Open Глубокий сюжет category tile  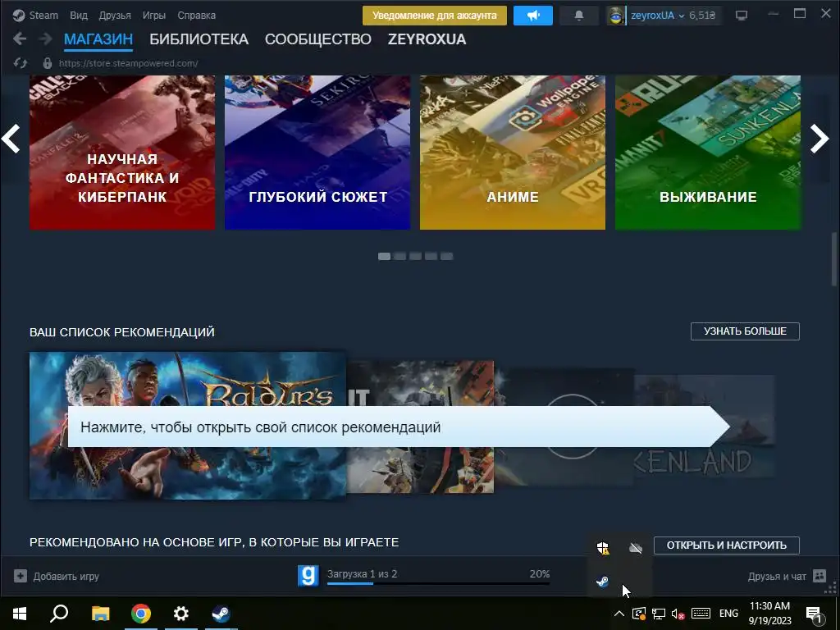(x=317, y=153)
